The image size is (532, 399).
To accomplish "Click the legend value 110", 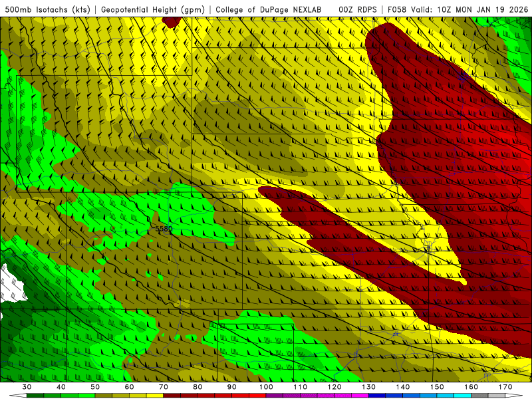I will click(x=301, y=387).
